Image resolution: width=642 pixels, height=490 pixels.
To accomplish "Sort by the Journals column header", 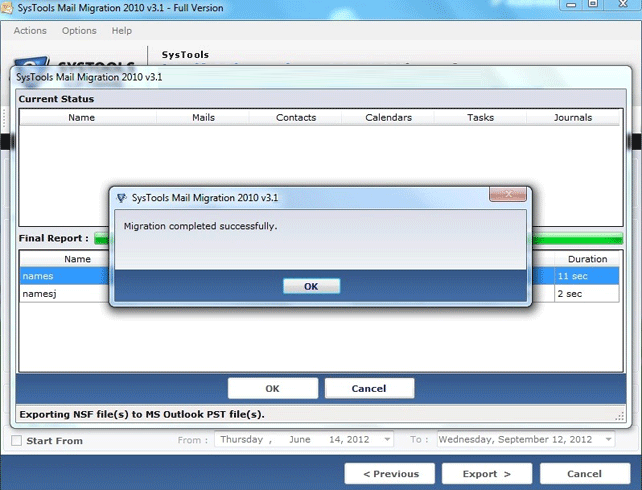I will coord(573,117).
